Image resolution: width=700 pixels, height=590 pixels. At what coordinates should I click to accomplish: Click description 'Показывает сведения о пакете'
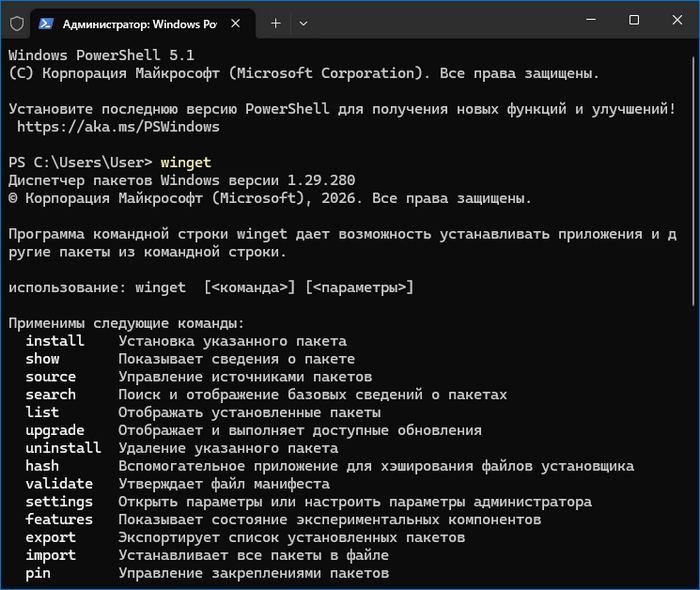coord(237,359)
